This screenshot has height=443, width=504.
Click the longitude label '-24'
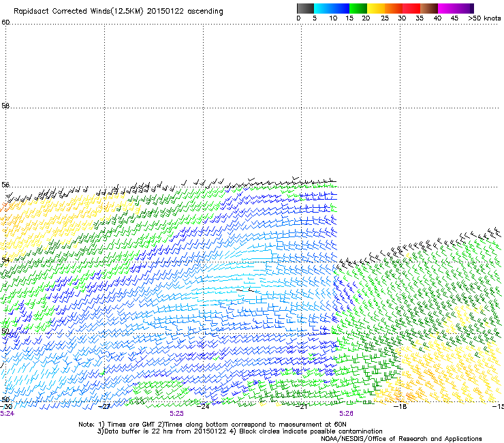(x=203, y=406)
